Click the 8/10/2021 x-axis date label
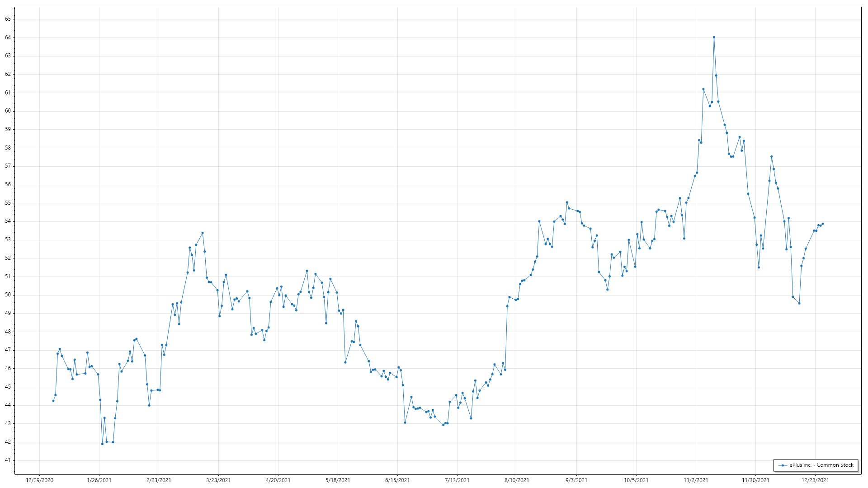This screenshot has height=488, width=868. coord(517,480)
